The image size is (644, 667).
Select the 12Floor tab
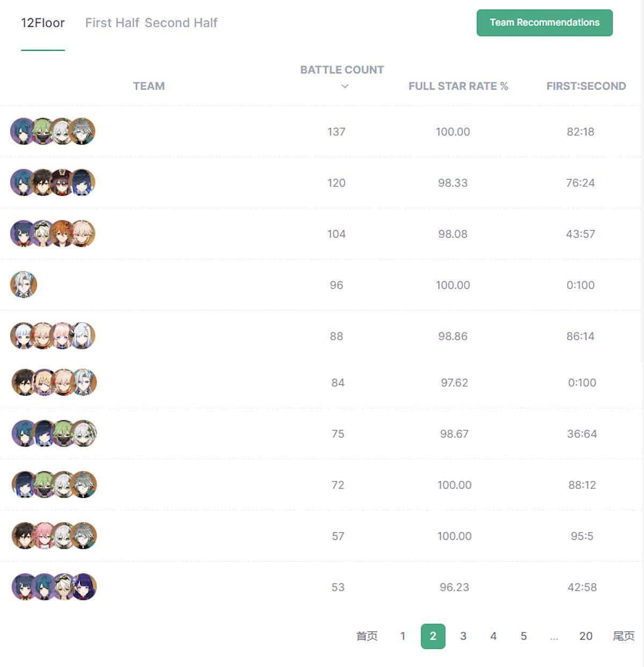[43, 23]
